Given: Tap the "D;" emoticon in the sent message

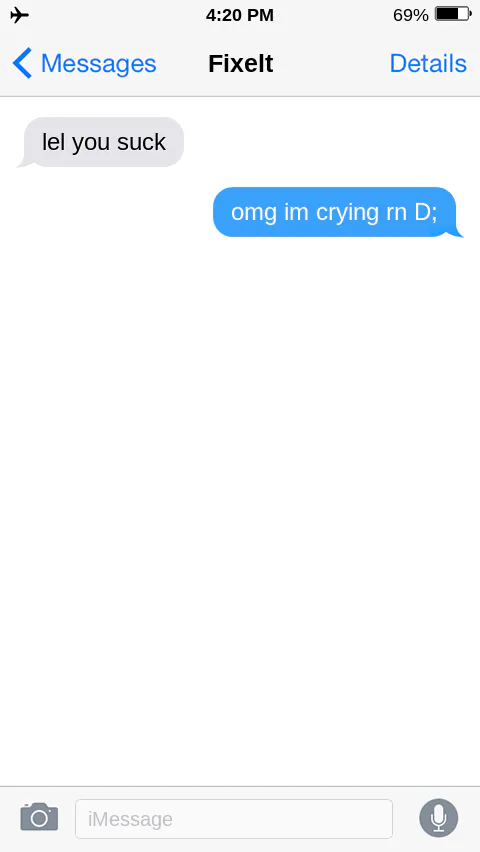Looking at the screenshot, I should 426,212.
